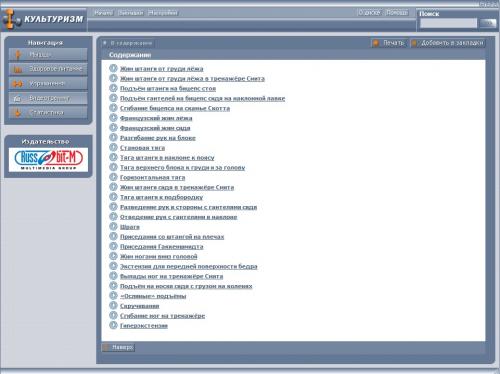Open link Выпады ног на тренажёре Смита

point(172,276)
